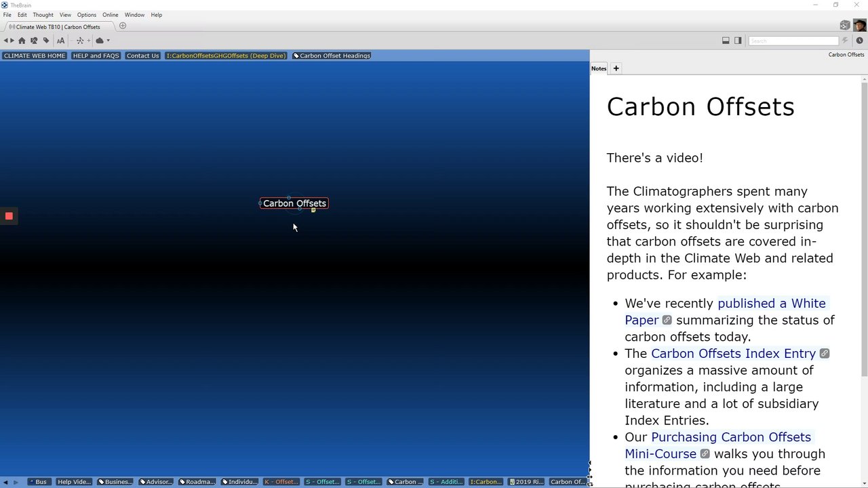Add a new brain tab with the plus circle
This screenshot has width=868, height=488.
click(123, 26)
